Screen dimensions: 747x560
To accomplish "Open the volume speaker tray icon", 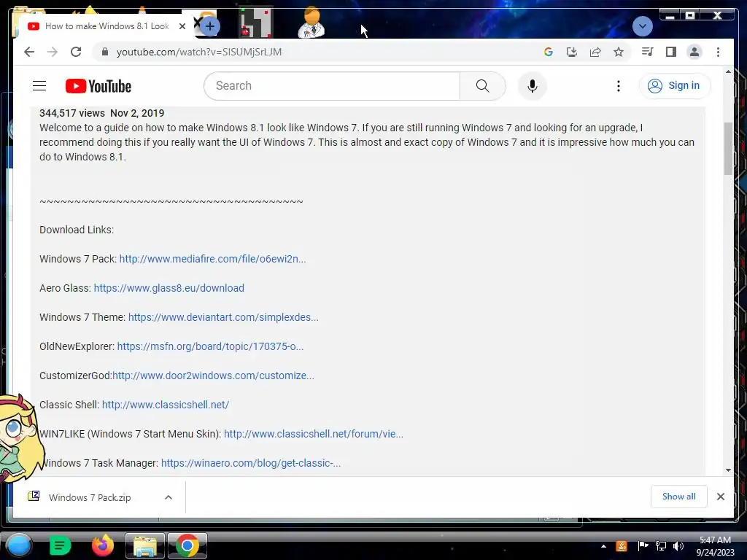I will click(x=678, y=546).
